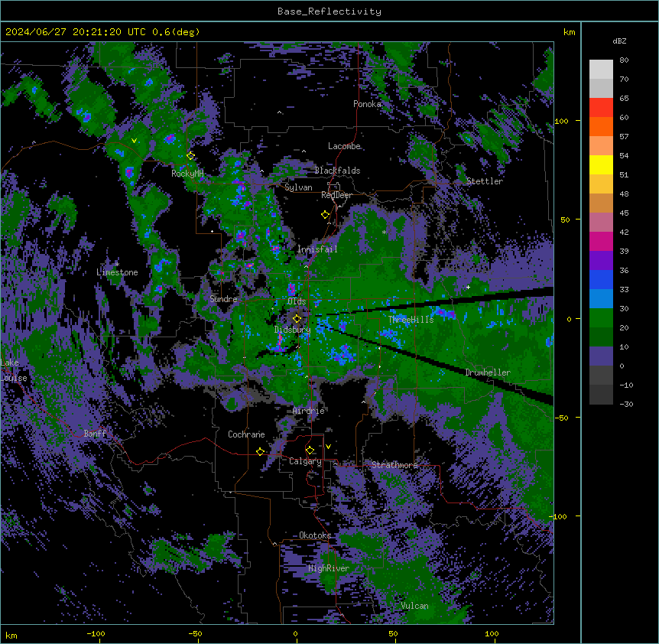659x644 pixels.
Task: Select the orange 57-60 dBZ legend swatch
Action: click(x=601, y=126)
